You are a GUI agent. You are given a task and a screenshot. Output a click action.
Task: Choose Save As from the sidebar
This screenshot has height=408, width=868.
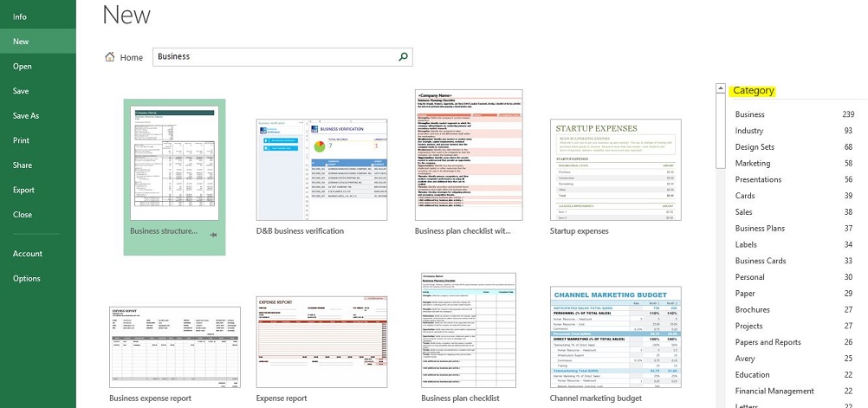coord(38,116)
